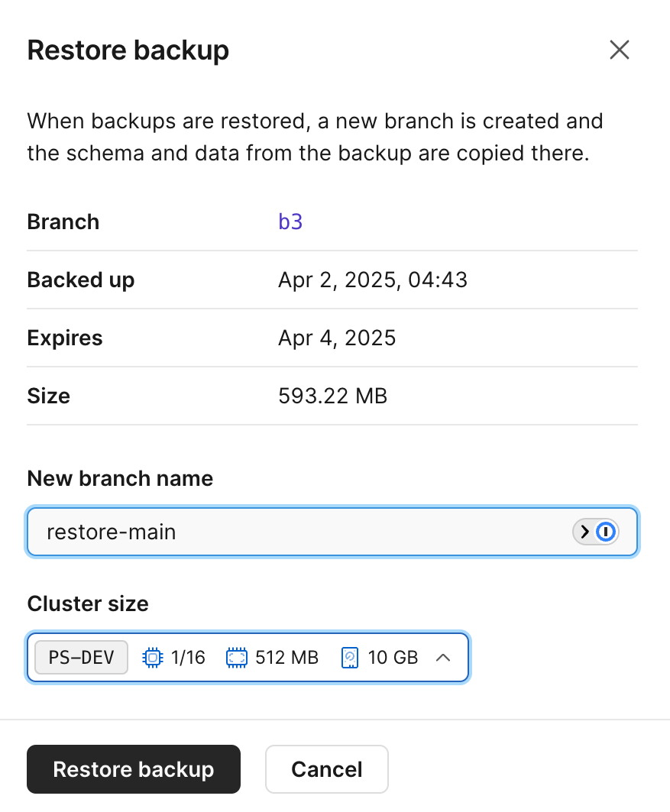Collapse the cluster size selector via its chevron
Viewport: 670px width, 812px height.
click(443, 657)
